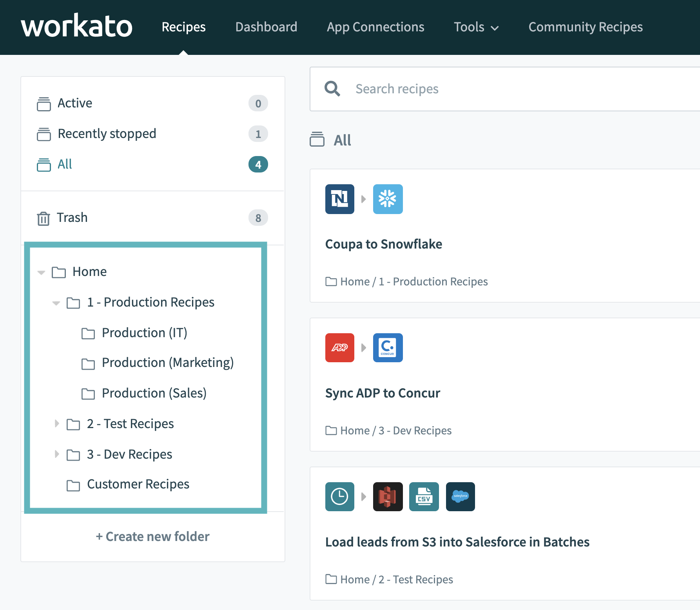Open Community Recipes in the navigation
Viewport: 700px width, 610px height.
point(586,27)
